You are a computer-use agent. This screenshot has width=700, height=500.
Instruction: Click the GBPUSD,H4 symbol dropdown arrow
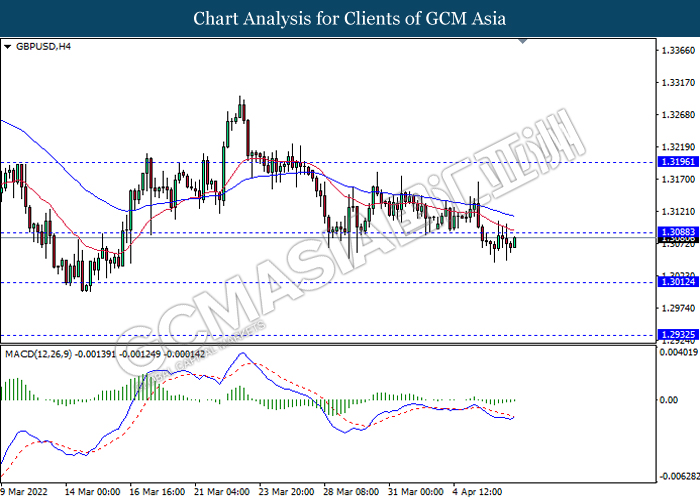pos(7,46)
